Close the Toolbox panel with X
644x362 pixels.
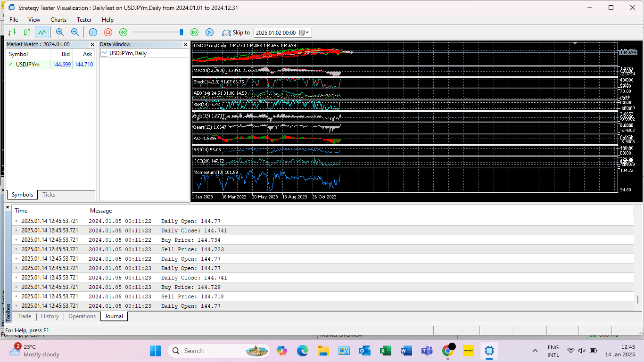pyautogui.click(x=8, y=207)
